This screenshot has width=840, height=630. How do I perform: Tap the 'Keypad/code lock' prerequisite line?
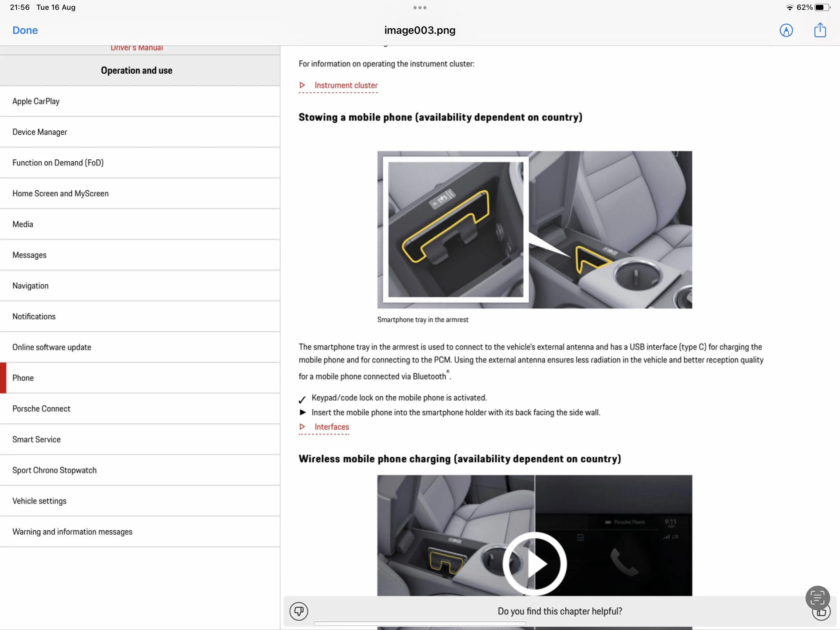pos(399,398)
